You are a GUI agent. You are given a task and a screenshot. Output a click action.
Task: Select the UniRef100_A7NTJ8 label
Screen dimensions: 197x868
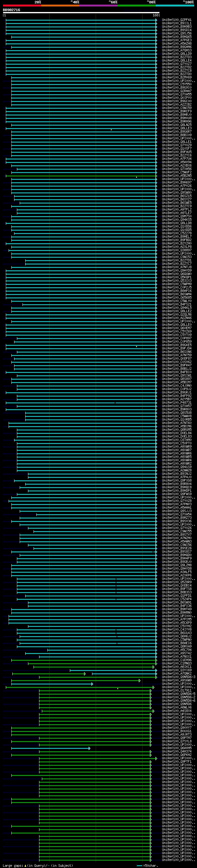(x=177, y=267)
